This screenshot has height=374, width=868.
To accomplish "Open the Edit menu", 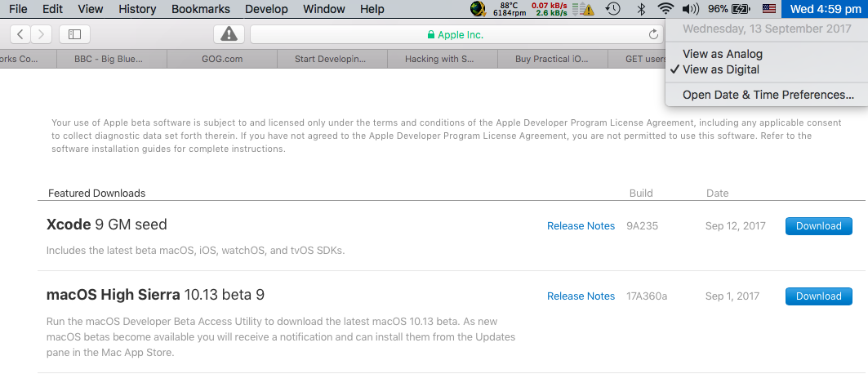I will (x=52, y=9).
